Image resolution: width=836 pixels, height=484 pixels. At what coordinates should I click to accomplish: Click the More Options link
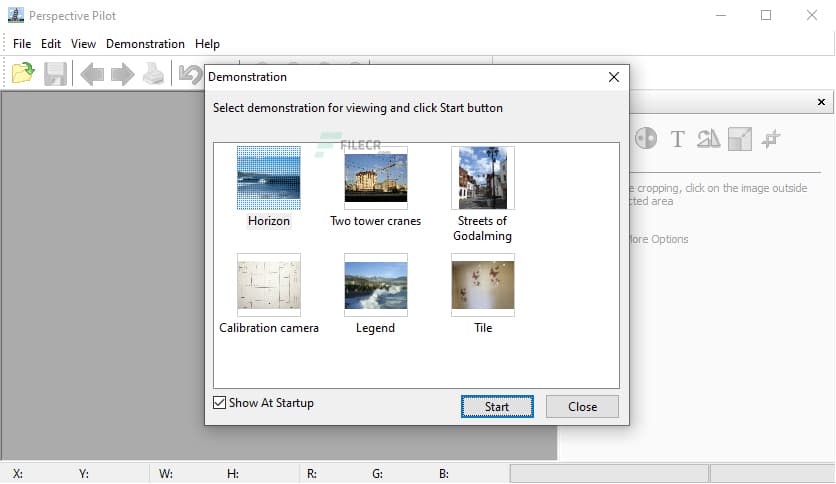(658, 239)
